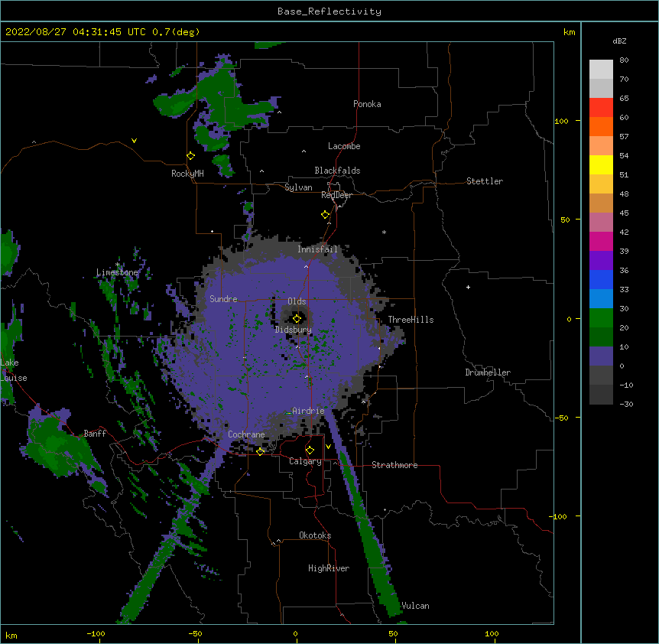The image size is (659, 644).
Task: Click the yellow diamond marker below RedDeer
Action: pyautogui.click(x=326, y=215)
